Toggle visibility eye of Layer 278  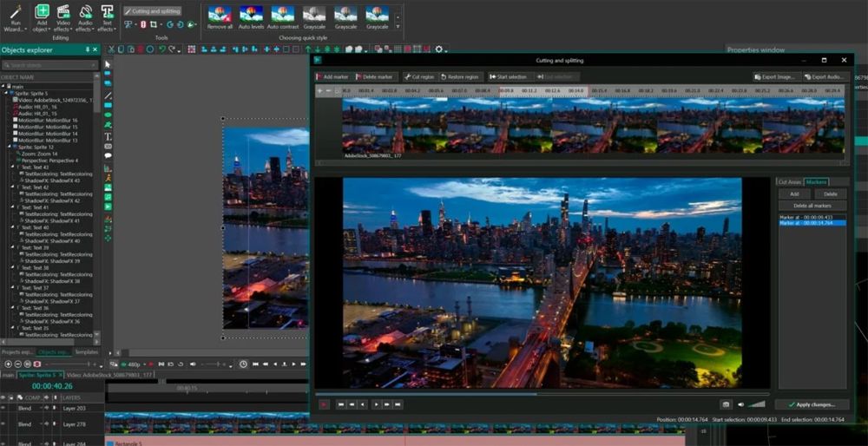pyautogui.click(x=3, y=424)
